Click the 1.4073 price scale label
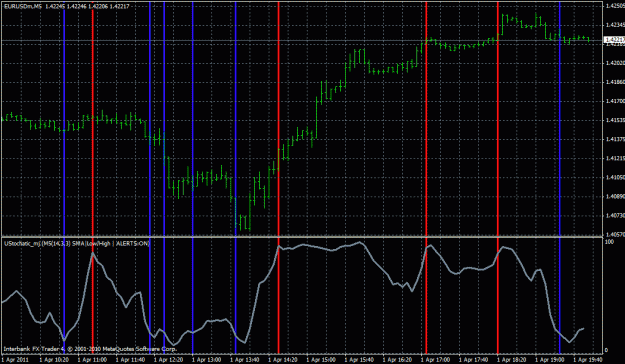 [615, 215]
